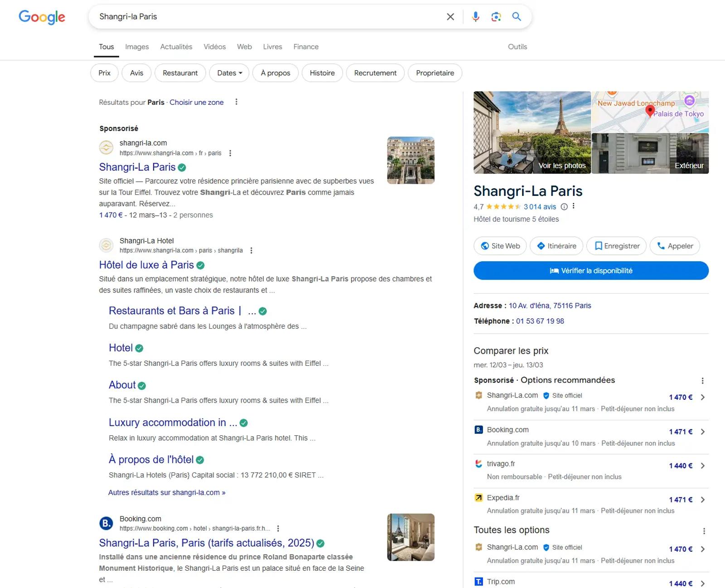
Task: Apply the Avis filter chip
Action: pos(136,73)
